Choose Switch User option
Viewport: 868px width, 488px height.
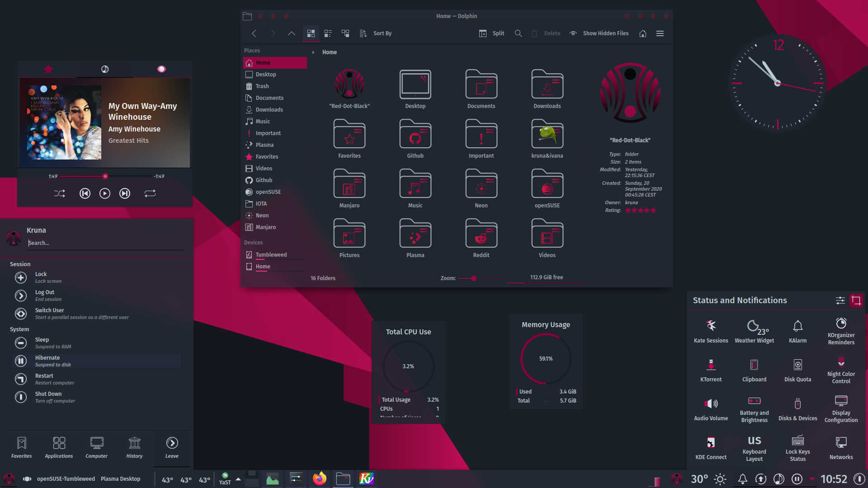pyautogui.click(x=97, y=314)
